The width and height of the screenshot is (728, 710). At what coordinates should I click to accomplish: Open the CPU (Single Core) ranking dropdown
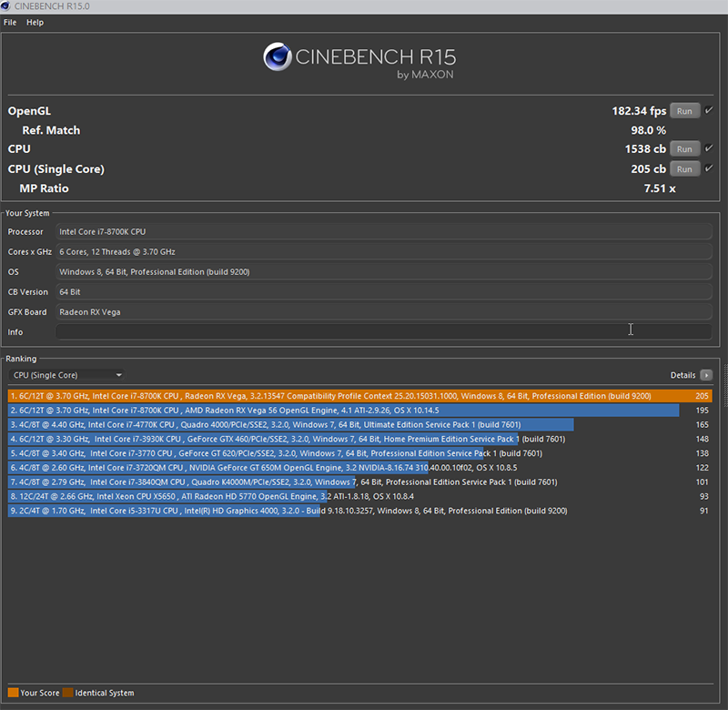(x=66, y=375)
